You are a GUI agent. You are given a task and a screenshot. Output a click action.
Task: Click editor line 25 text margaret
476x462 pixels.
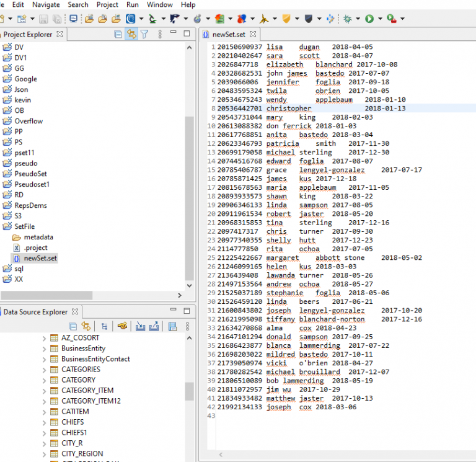click(283, 258)
